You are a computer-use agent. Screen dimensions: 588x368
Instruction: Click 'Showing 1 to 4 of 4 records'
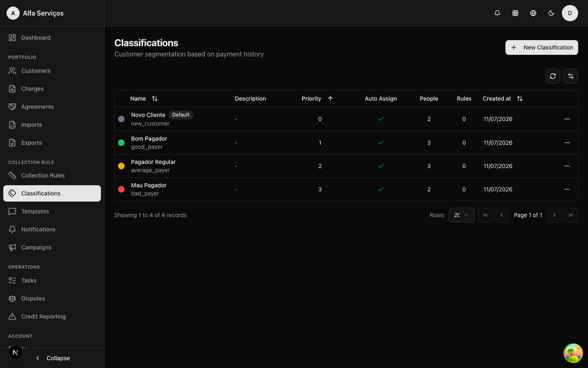tap(150, 215)
